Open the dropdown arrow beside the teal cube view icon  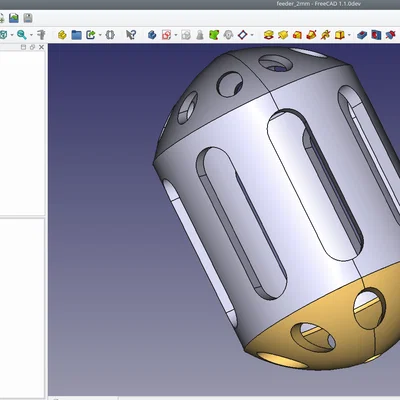pyautogui.click(x=12, y=35)
